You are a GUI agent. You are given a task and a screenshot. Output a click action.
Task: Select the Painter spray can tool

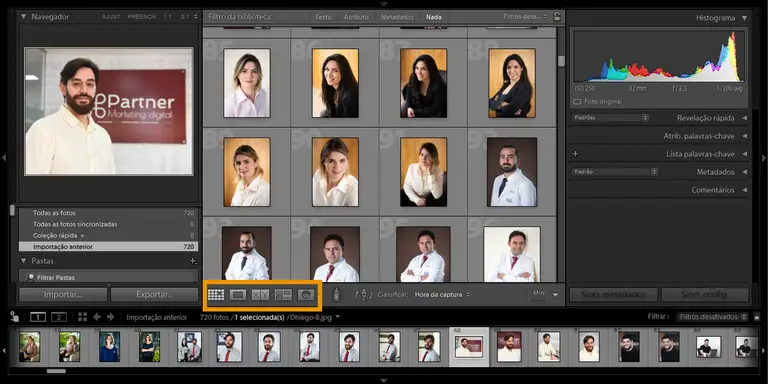(x=336, y=294)
